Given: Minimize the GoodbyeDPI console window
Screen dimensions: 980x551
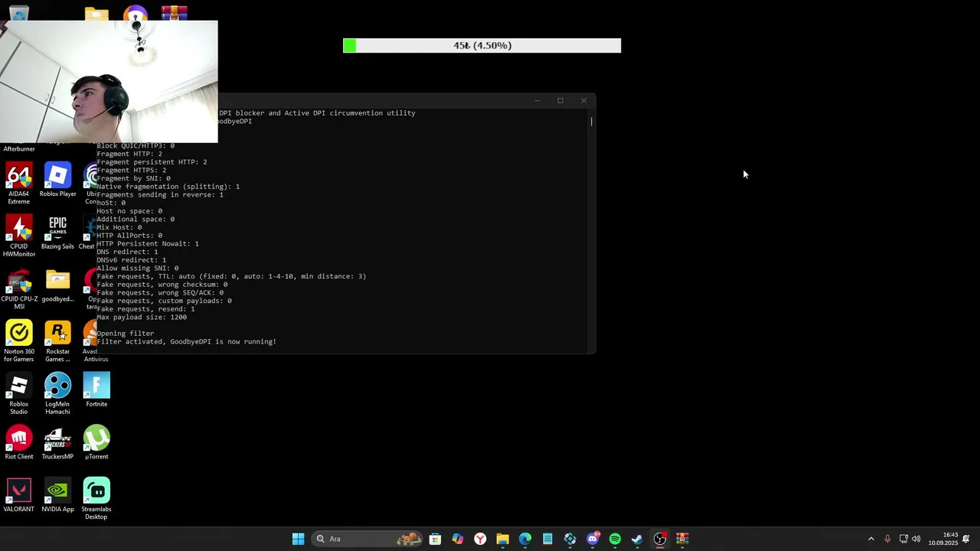Looking at the screenshot, I should [x=537, y=100].
